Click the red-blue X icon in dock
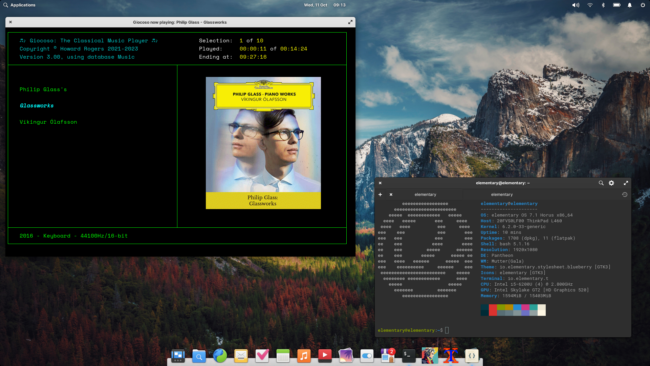The image size is (650, 366). click(451, 356)
